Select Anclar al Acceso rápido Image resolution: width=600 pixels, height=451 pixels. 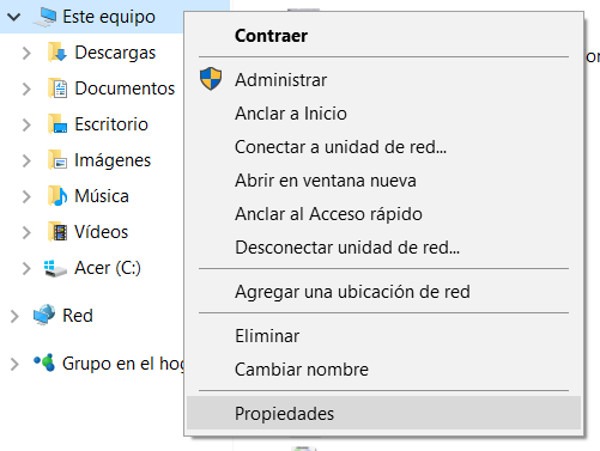point(328,213)
